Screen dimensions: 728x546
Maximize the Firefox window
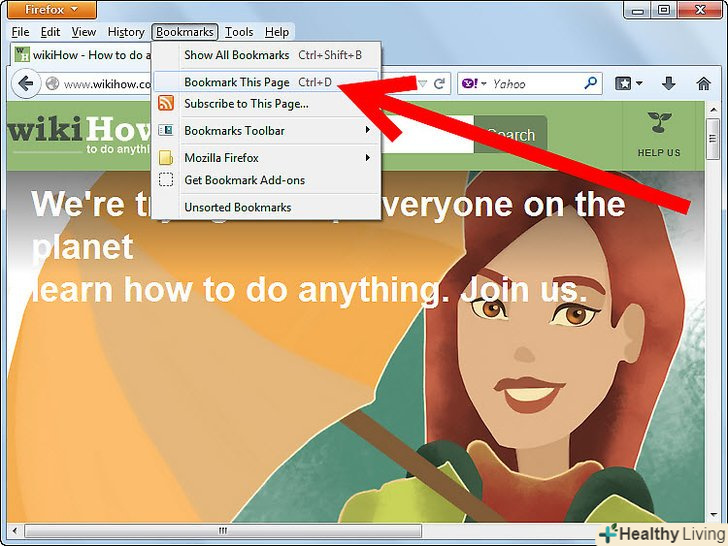click(663, 9)
